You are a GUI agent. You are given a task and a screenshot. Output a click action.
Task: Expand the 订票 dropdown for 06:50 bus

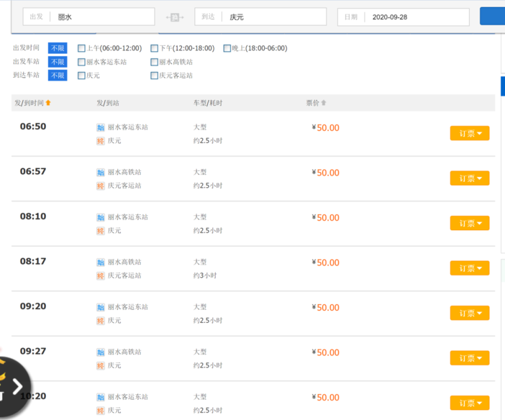click(x=470, y=133)
